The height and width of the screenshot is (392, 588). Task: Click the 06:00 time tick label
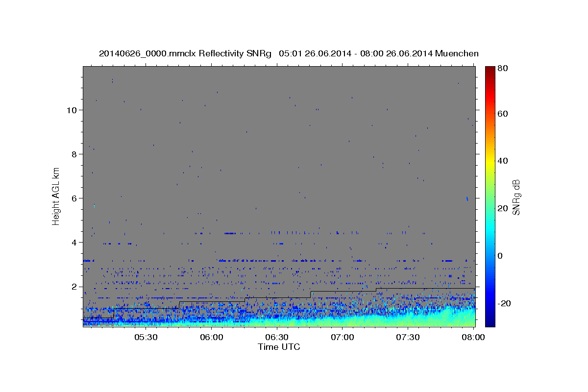click(x=212, y=337)
